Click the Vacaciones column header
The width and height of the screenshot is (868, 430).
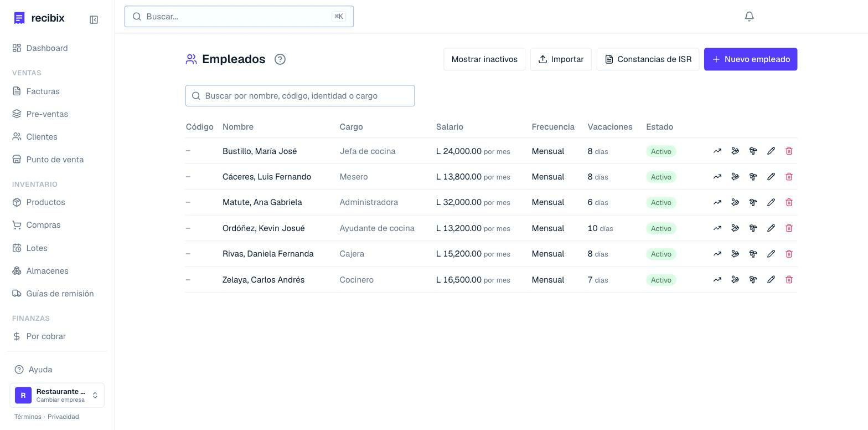point(610,127)
